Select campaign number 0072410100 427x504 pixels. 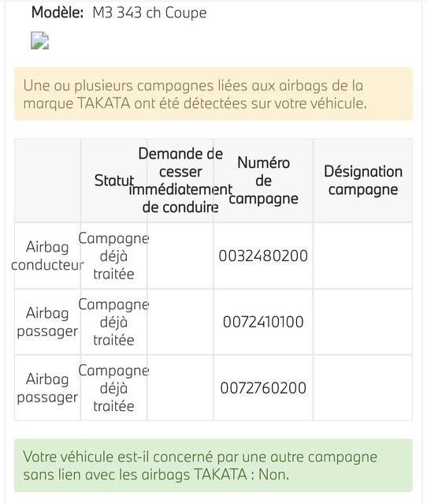click(x=263, y=322)
